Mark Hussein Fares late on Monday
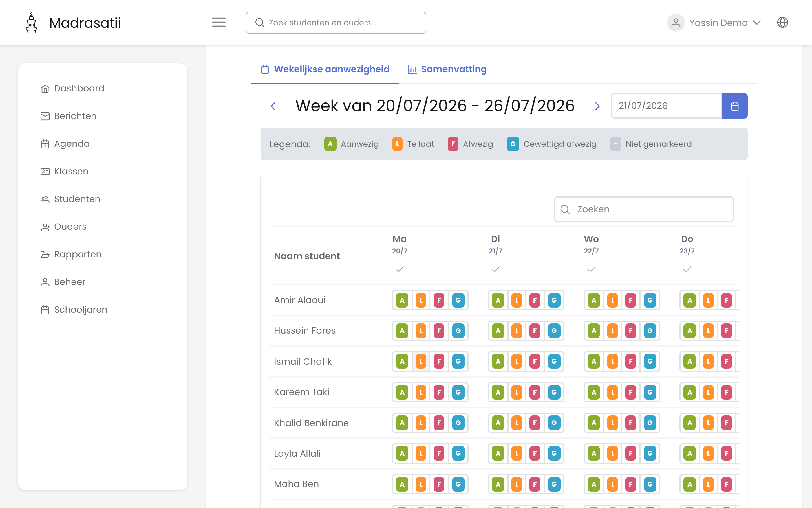812x508 pixels. [x=421, y=330]
